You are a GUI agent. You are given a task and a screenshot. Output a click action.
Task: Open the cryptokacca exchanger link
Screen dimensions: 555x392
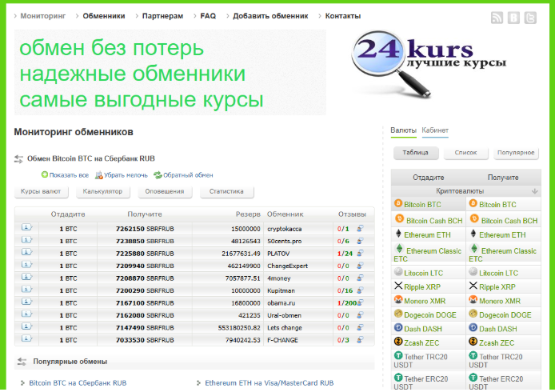click(285, 229)
